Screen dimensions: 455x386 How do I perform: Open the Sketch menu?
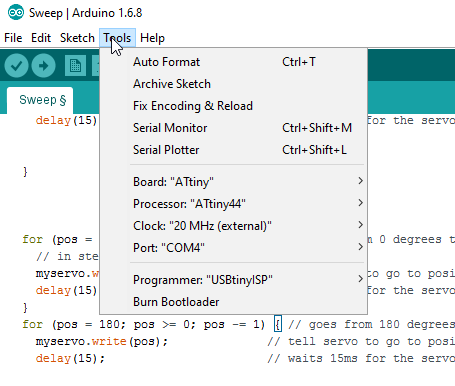(x=77, y=38)
